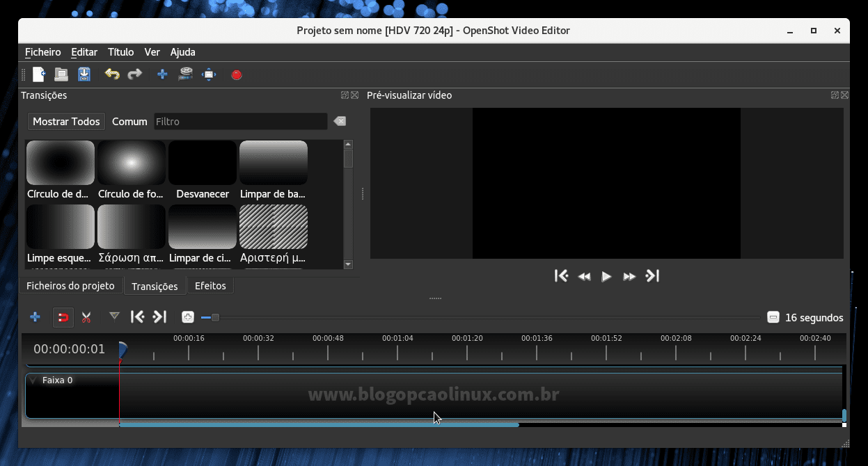Close the Transições panel
This screenshot has height=466, width=868.
point(355,95)
